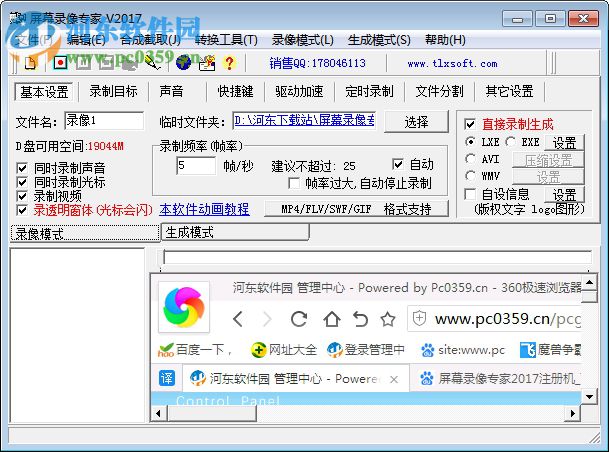The height and width of the screenshot is (452, 609).
Task: Click the star bookmark icon in the browser preview
Action: (388, 319)
